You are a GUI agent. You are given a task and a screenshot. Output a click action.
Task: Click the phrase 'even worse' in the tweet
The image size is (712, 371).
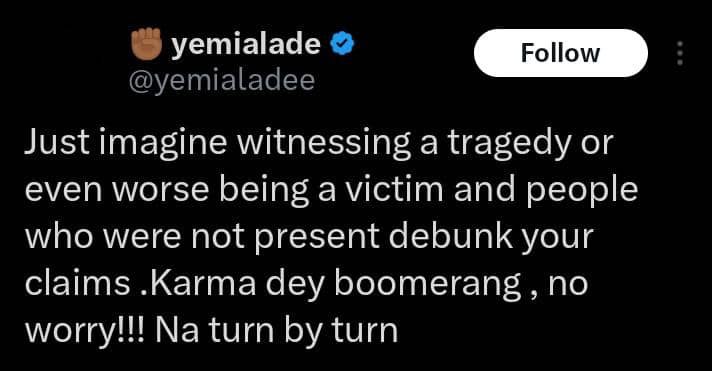pos(117,190)
